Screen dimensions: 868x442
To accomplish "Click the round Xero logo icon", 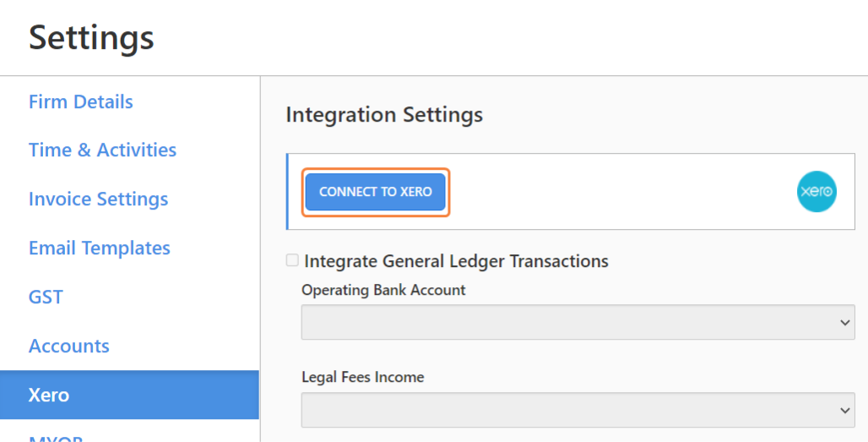I will pyautogui.click(x=816, y=192).
